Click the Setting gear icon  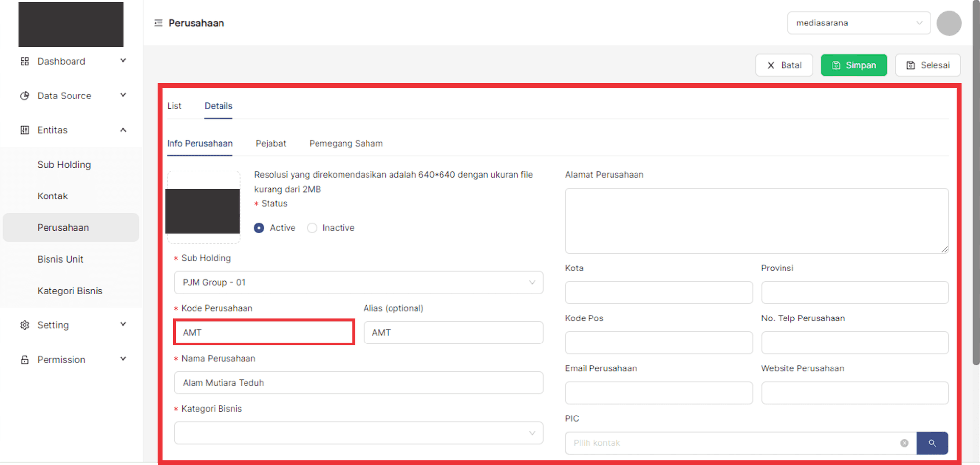[x=24, y=325]
